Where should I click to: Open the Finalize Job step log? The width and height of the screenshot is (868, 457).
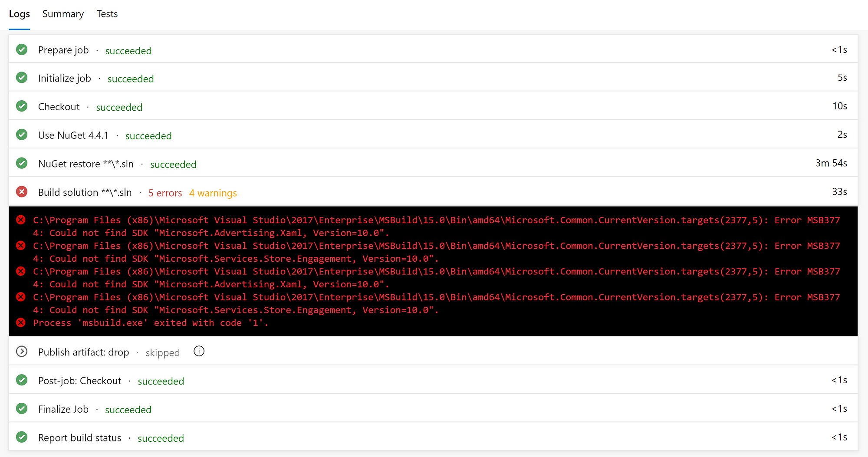click(x=433, y=409)
